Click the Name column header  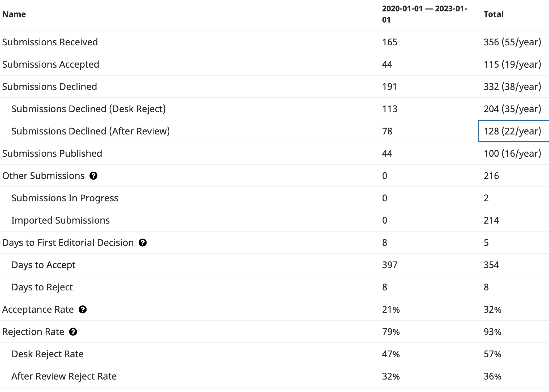click(14, 14)
